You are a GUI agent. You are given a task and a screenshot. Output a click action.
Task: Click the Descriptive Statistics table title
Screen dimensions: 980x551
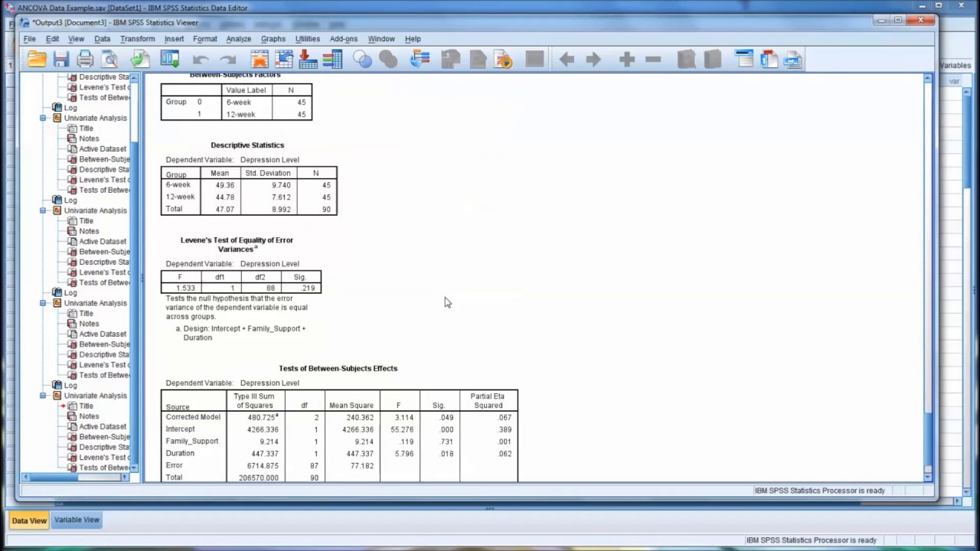(247, 145)
